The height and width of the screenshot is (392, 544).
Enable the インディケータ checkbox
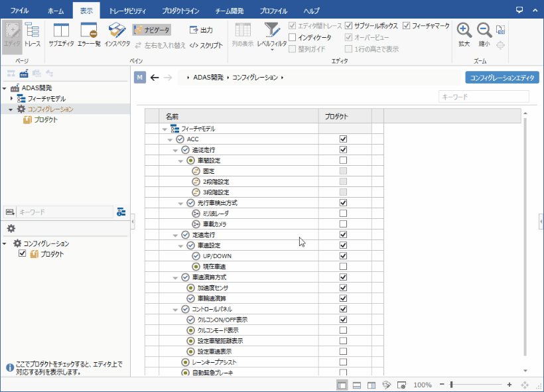click(x=293, y=37)
